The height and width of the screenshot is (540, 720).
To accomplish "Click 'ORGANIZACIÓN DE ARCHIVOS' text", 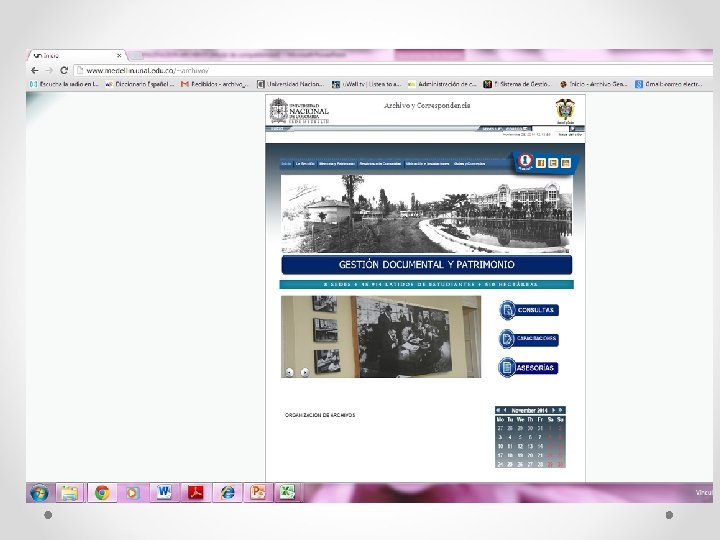I will 320,415.
